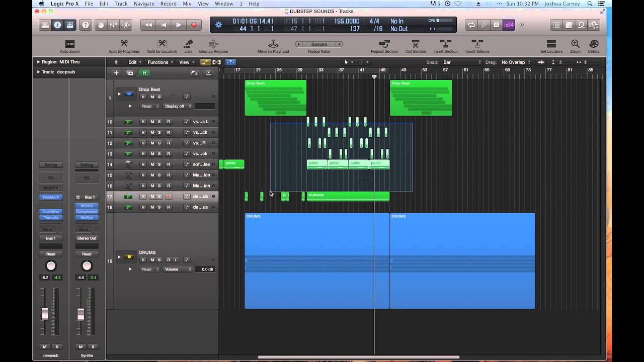
Task: Open LCD display settings gear
Action: [218, 25]
